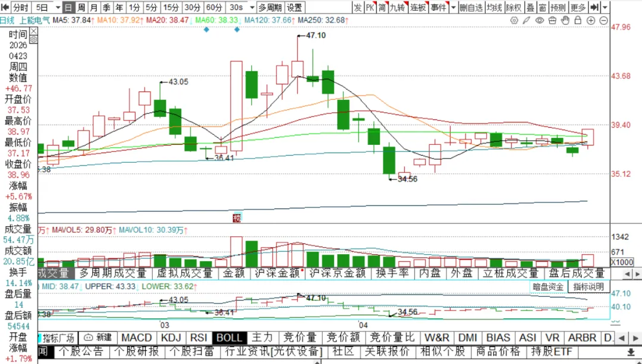Switch to the 5日 five-day view
This screenshot has width=642, height=364.
[42, 7]
